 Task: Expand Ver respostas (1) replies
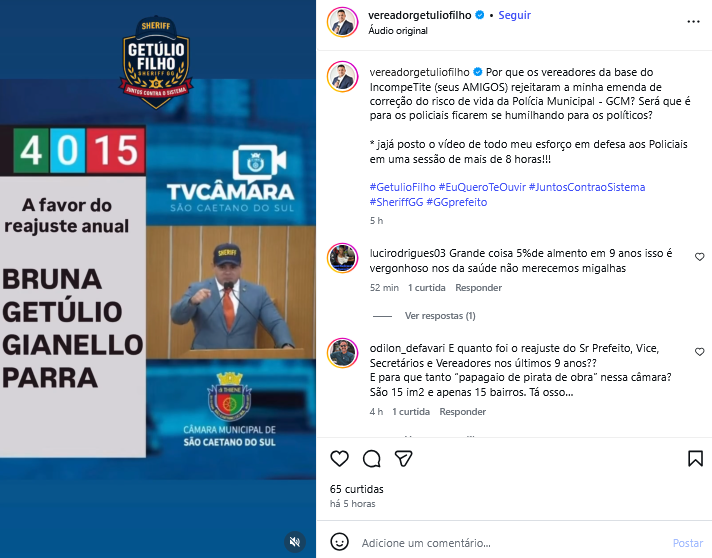[440, 316]
